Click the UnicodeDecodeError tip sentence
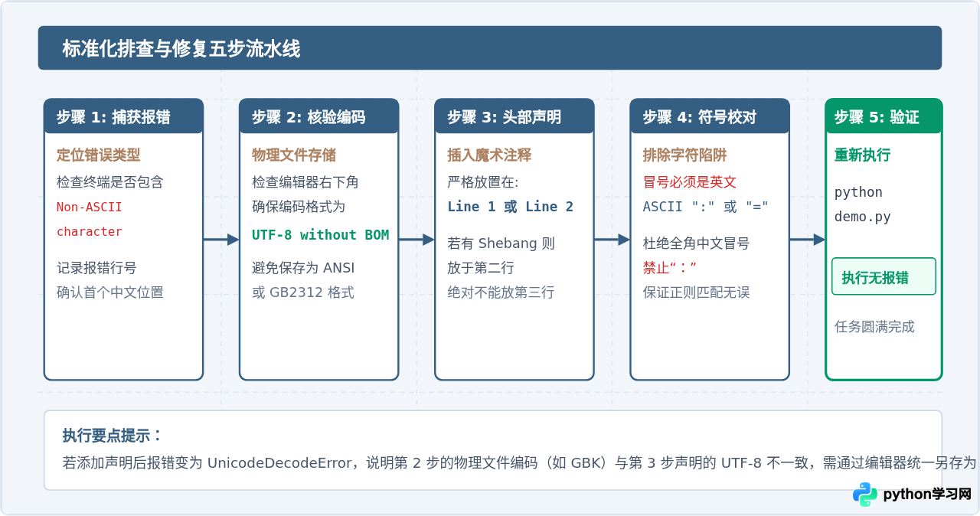980x516 pixels. pos(520,462)
